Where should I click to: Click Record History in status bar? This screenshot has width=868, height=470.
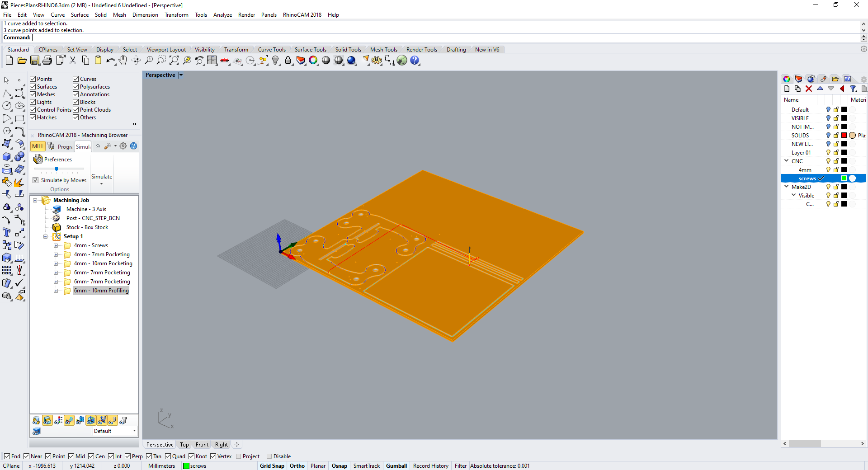430,466
